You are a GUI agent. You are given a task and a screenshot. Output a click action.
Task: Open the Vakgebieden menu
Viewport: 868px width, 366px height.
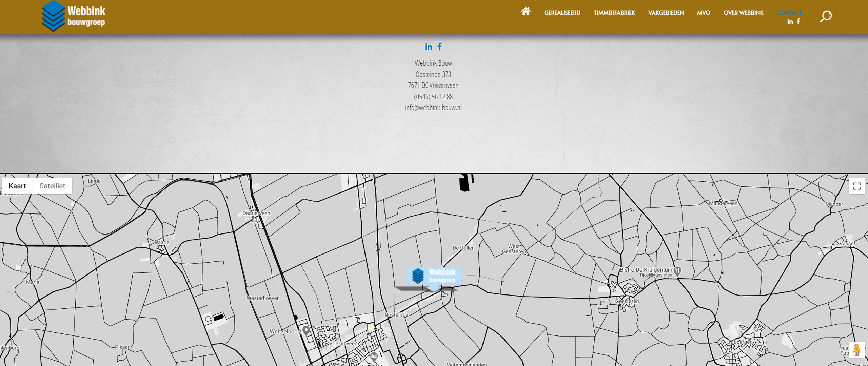tap(666, 13)
